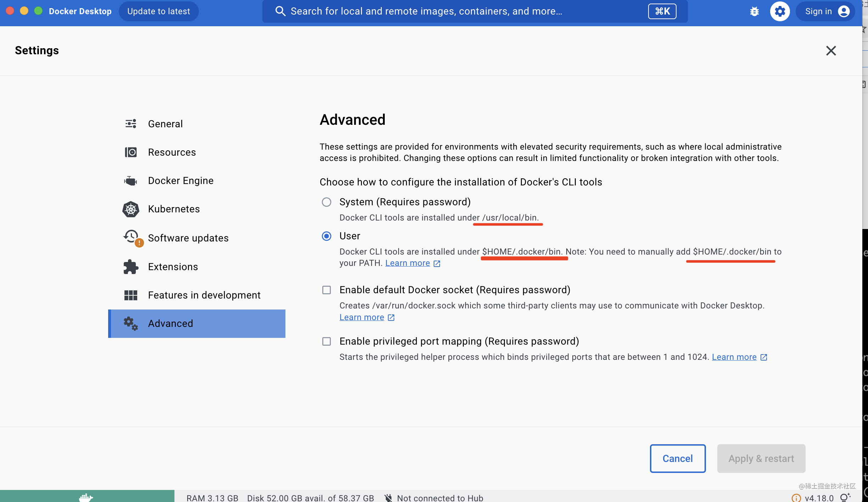Select Kubernetes in the settings sidebar
The height and width of the screenshot is (502, 868).
click(173, 209)
